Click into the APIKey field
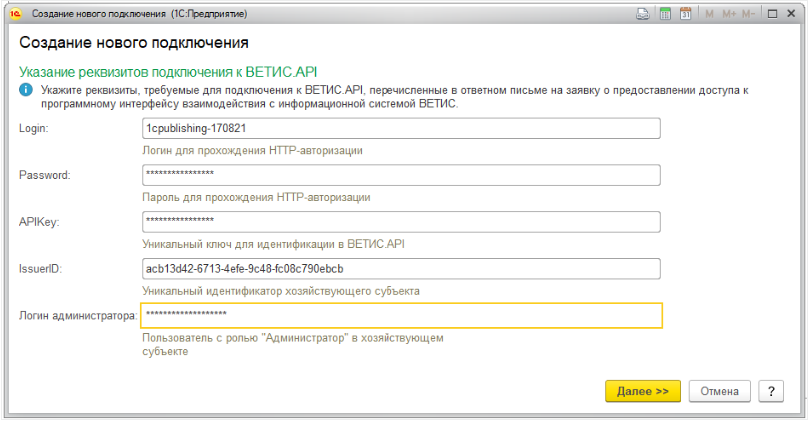The width and height of the screenshot is (810, 422). (401, 222)
